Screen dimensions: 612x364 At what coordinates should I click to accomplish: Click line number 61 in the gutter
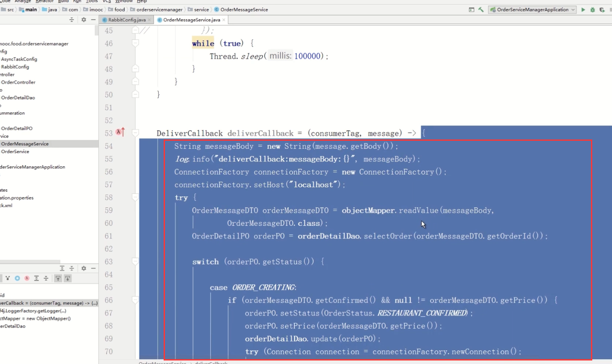pos(108,236)
